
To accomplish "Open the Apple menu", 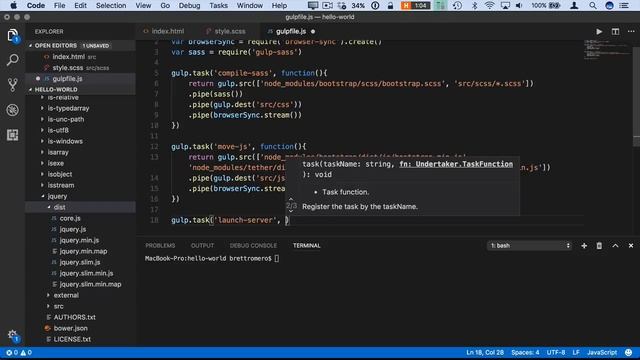I will tap(13, 5).
